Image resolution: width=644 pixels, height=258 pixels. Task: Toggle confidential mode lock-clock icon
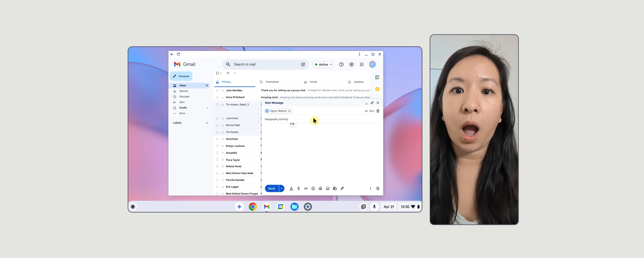click(335, 189)
